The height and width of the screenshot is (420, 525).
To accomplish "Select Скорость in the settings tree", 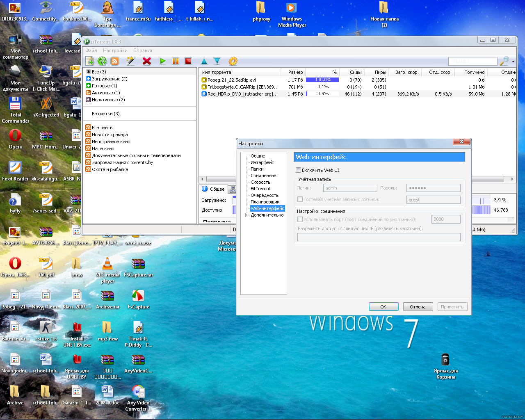I will 260,182.
